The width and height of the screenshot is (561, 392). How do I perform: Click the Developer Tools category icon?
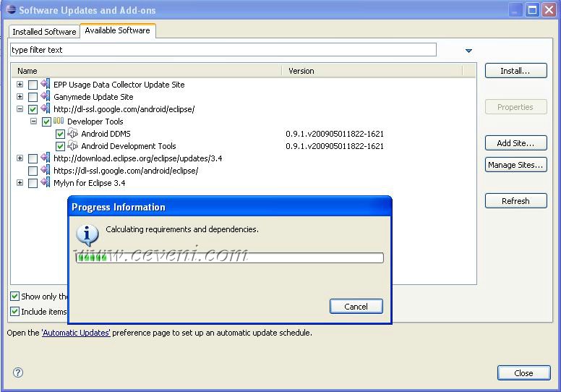(59, 121)
